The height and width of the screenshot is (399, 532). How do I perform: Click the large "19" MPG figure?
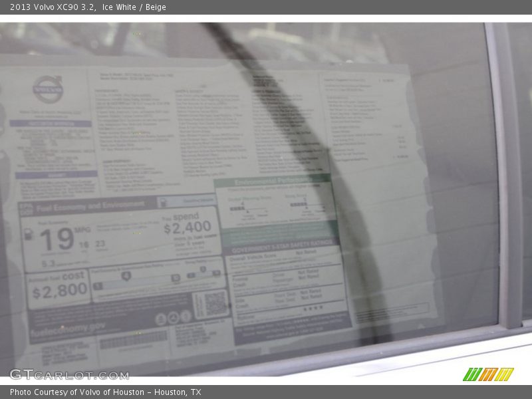pos(57,239)
